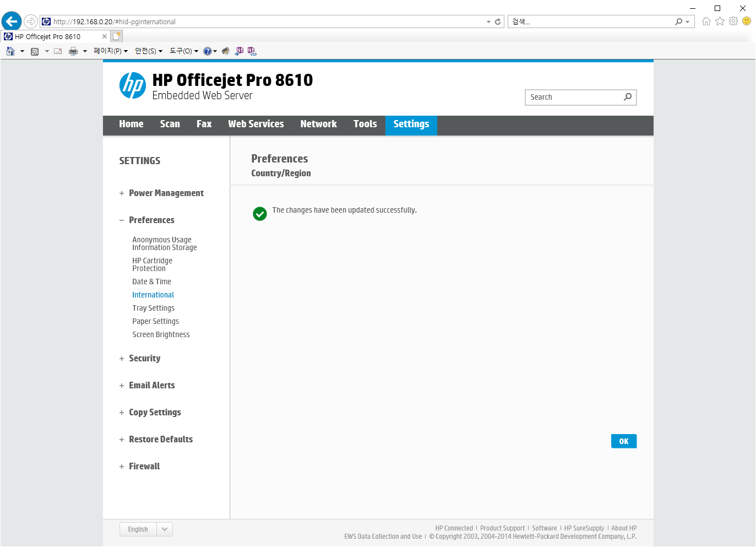The width and height of the screenshot is (756, 547).
Task: Go back with the browser back arrow
Action: point(11,21)
